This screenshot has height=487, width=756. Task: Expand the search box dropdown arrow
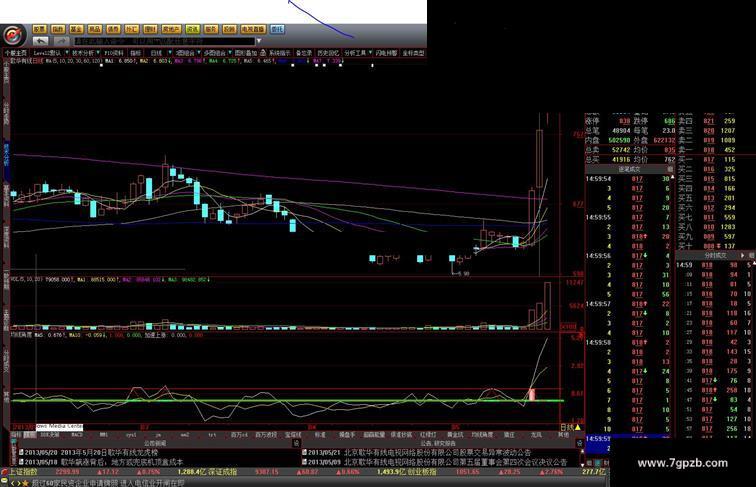(259, 41)
